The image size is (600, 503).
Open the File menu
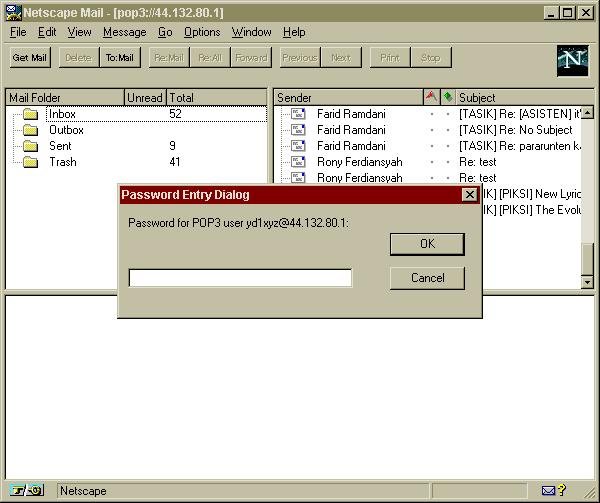point(18,32)
